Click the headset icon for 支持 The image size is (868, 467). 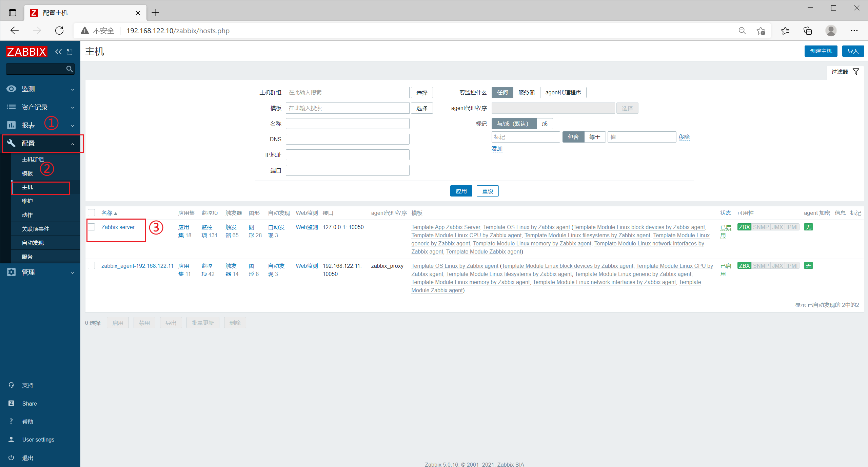coord(11,385)
